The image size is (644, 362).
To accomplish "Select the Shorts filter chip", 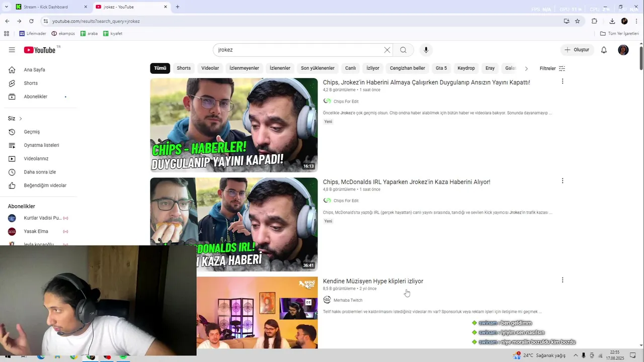I will [184, 68].
